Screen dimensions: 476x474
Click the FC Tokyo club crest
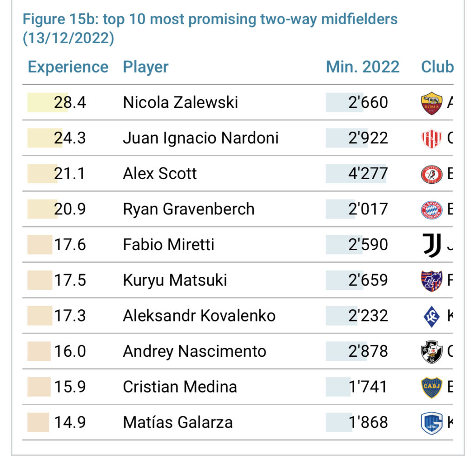point(431,280)
